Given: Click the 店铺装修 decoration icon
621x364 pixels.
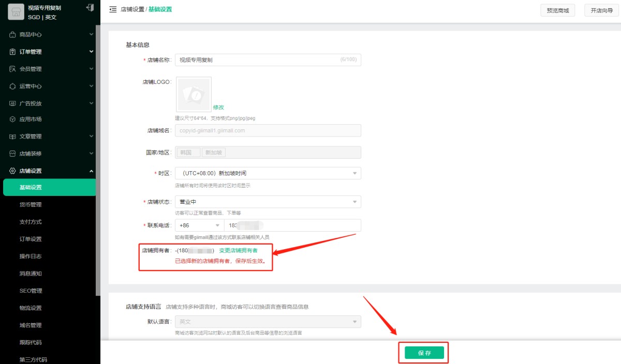Looking at the screenshot, I should point(12,154).
